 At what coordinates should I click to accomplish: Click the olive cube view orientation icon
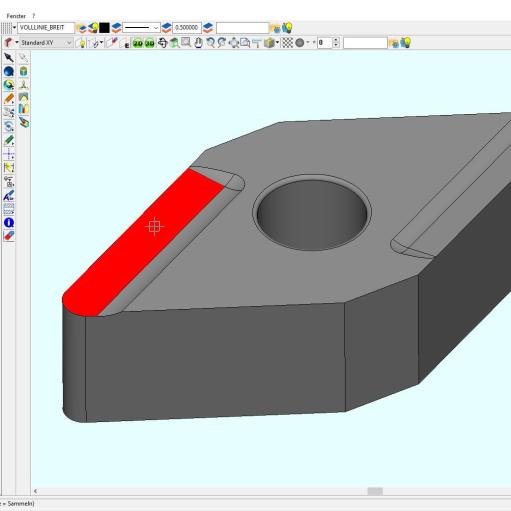(x=269, y=43)
